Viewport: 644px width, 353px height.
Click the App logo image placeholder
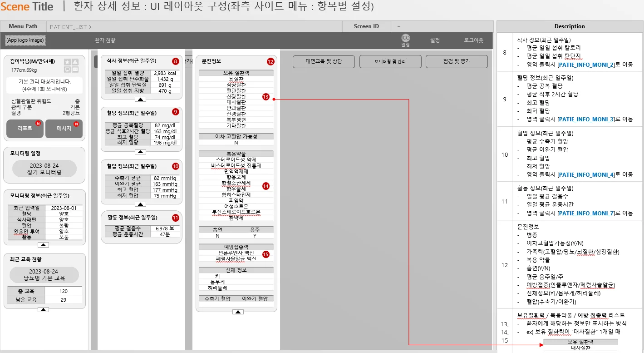(25, 40)
